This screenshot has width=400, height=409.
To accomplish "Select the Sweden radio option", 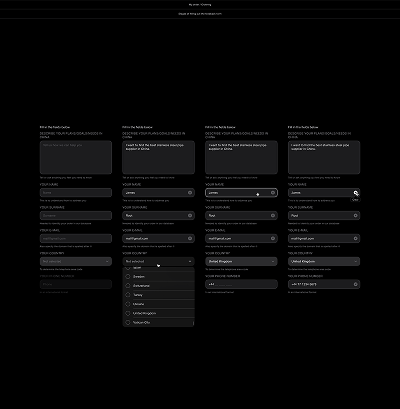I will click(128, 277).
